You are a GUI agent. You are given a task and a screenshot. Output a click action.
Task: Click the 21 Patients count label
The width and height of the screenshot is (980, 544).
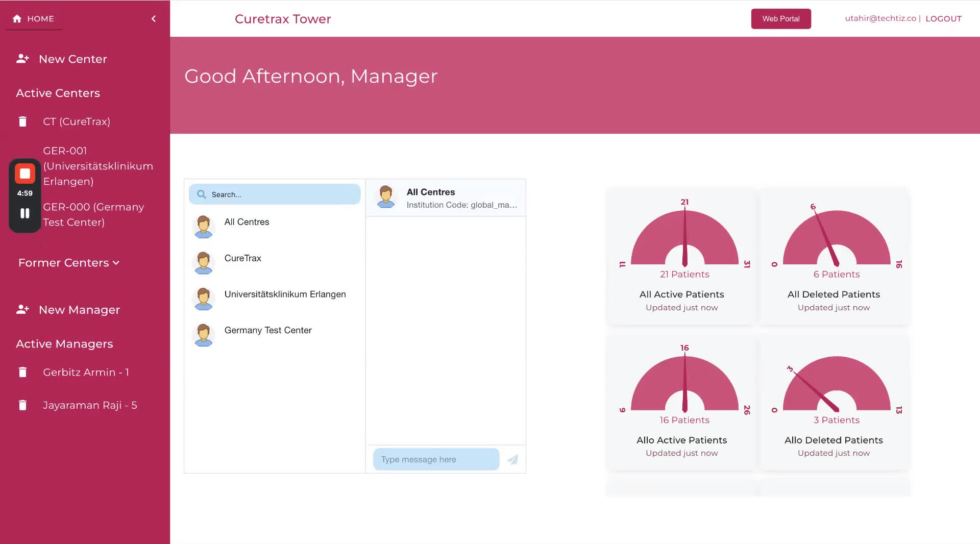pos(684,275)
